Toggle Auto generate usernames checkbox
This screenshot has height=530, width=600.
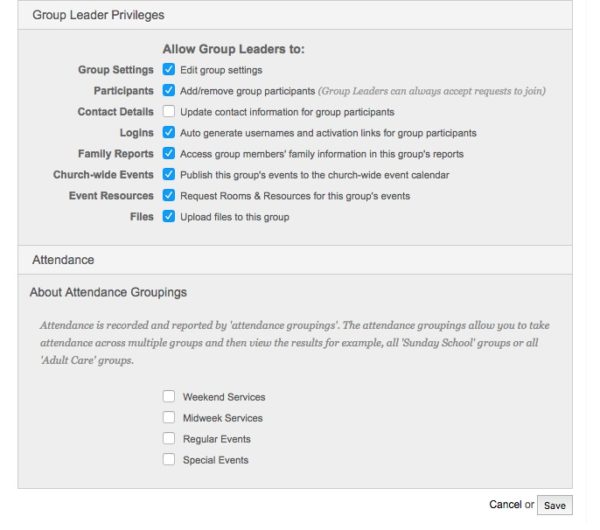[x=169, y=132]
